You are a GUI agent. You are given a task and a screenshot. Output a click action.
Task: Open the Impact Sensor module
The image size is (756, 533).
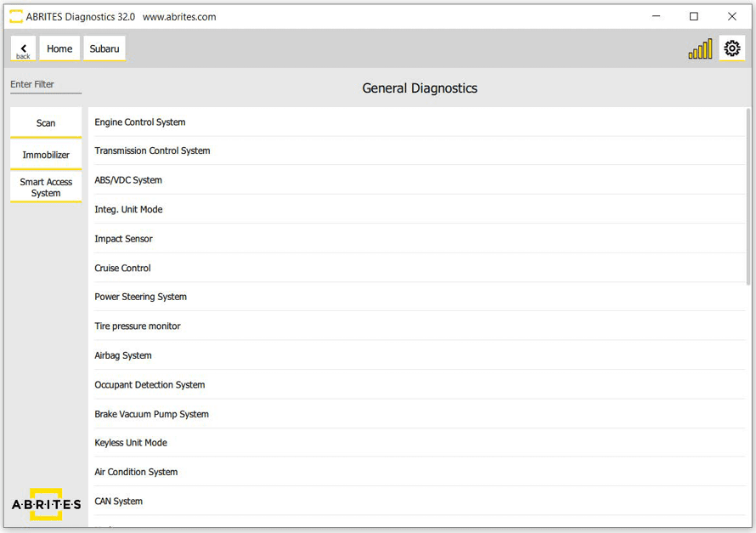[x=124, y=239]
